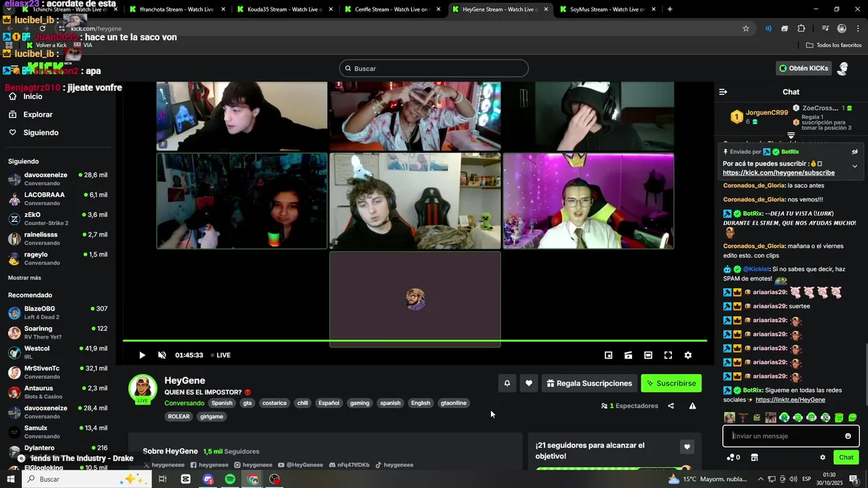Open Explorar in sidebar
Image resolution: width=868 pixels, height=488 pixels.
point(37,115)
